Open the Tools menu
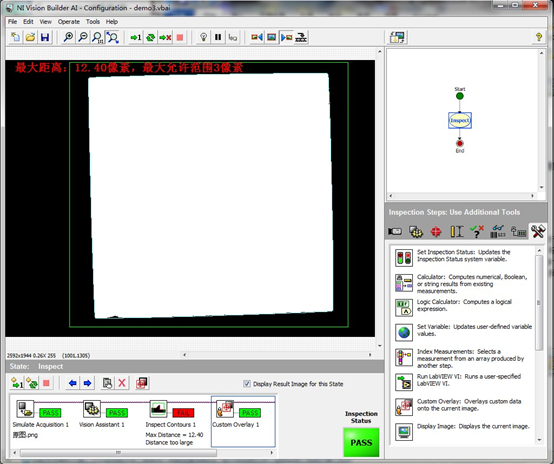 [93, 22]
